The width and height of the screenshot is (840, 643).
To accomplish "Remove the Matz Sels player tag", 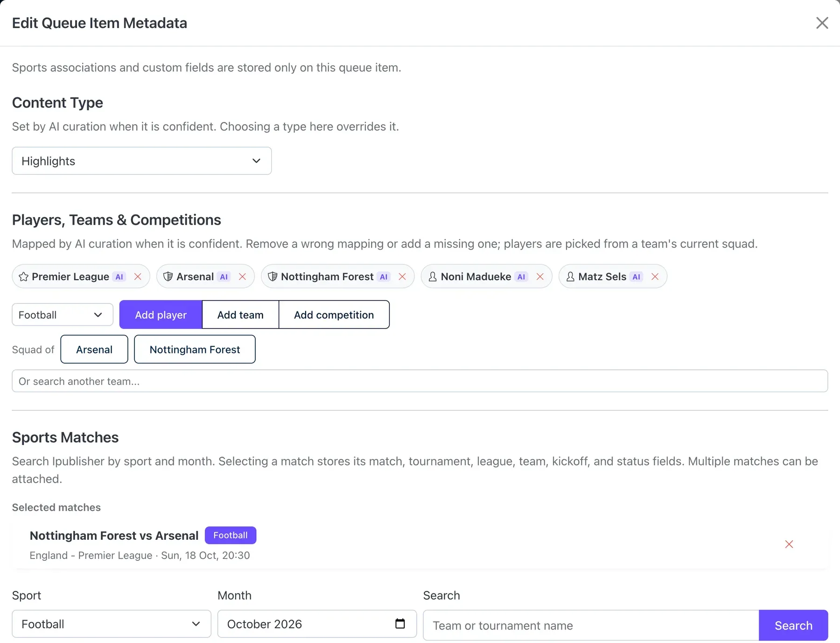I will click(655, 276).
